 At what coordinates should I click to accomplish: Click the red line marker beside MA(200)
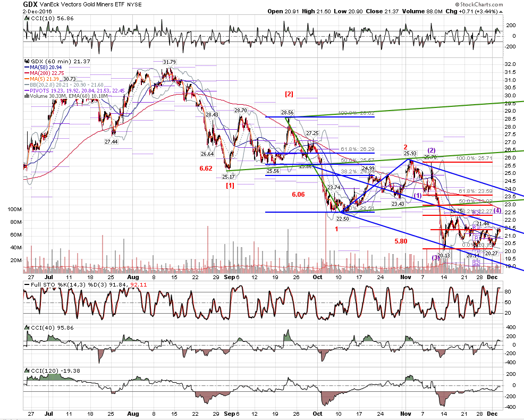(x=27, y=73)
